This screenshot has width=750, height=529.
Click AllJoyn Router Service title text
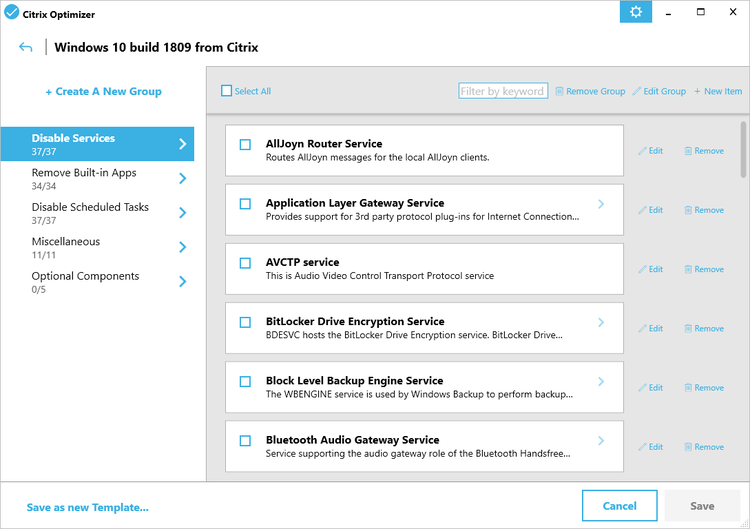click(324, 144)
